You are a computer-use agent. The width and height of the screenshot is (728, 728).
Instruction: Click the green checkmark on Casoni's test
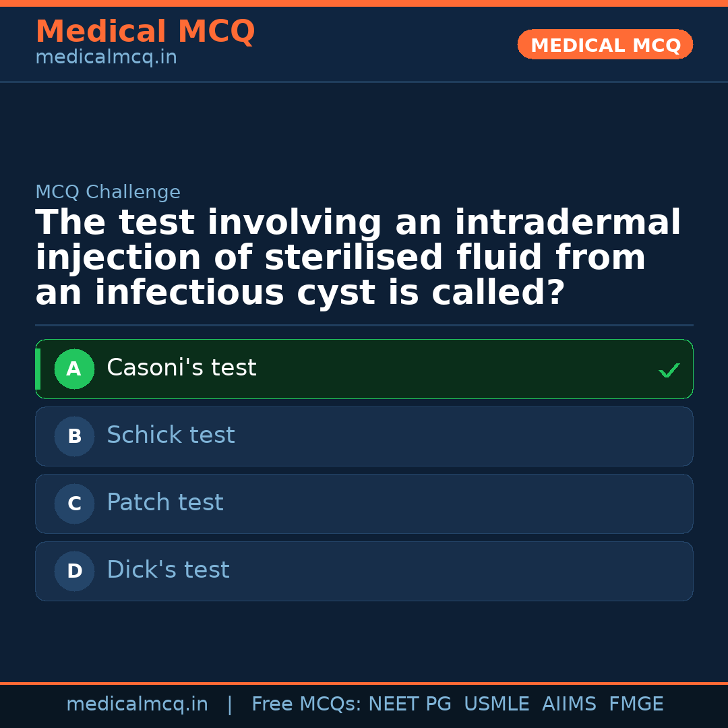click(669, 370)
